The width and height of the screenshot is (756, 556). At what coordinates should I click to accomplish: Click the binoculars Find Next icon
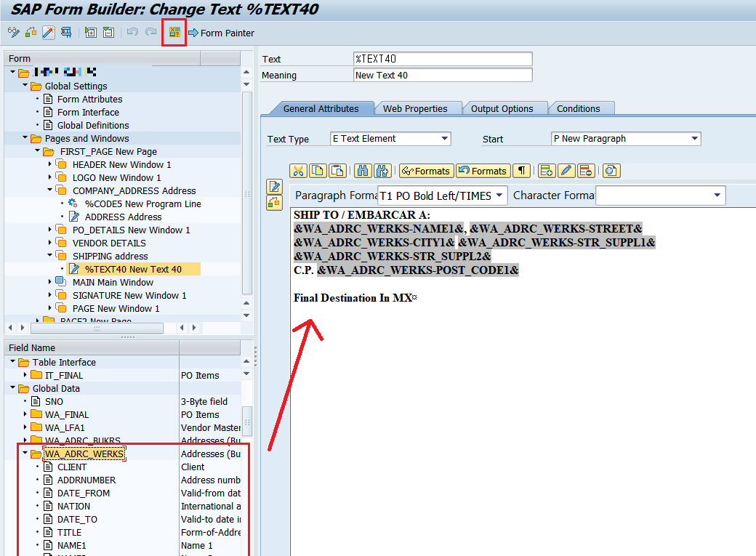coord(382,171)
